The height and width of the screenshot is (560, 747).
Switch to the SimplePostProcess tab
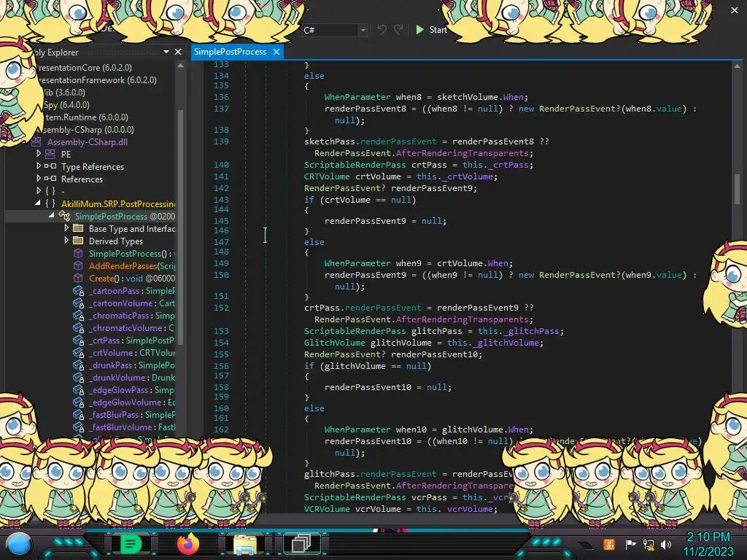pyautogui.click(x=230, y=52)
